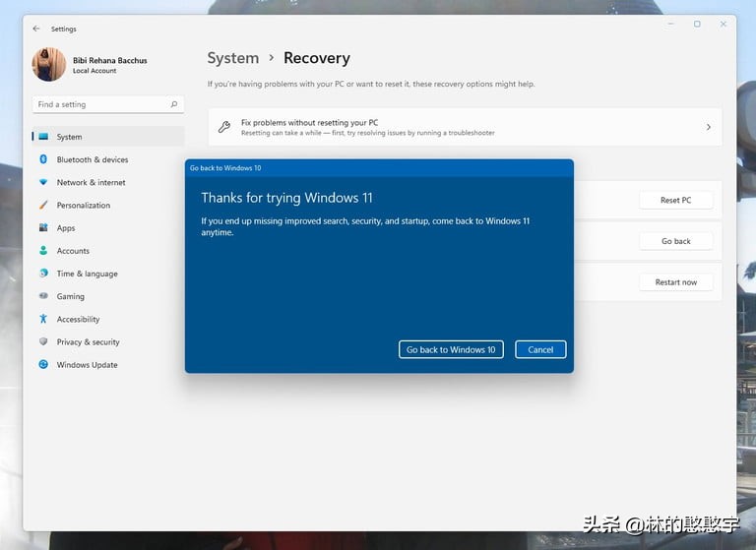Click the back arrow in Settings header
Viewport: 756px width, 550px height.
[36, 29]
